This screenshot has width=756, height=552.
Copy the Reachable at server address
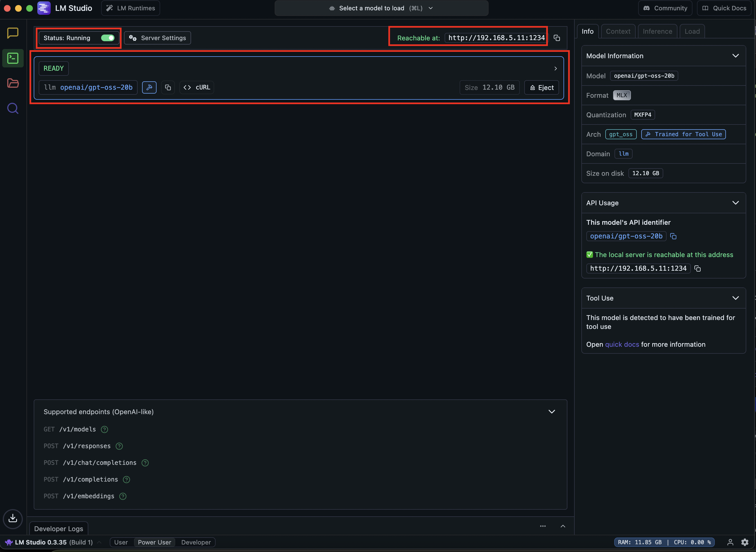[x=557, y=38]
